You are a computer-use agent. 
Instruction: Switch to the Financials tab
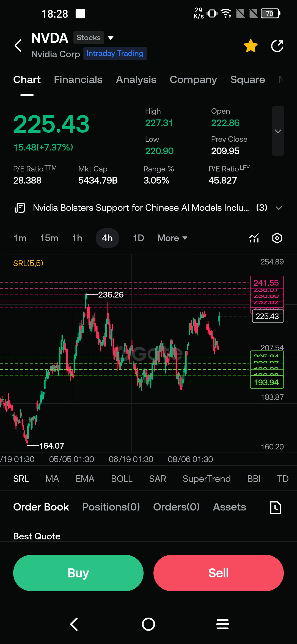pos(78,80)
